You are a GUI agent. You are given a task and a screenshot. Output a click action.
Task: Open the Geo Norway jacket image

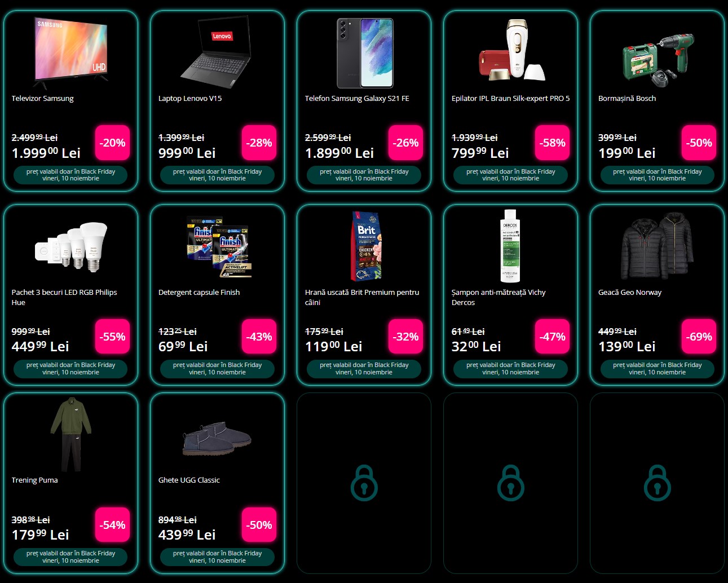pyautogui.click(x=657, y=246)
